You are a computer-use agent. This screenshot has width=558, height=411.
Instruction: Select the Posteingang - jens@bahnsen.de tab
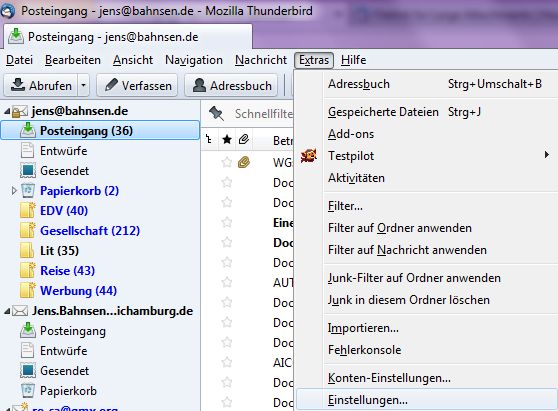(x=128, y=37)
